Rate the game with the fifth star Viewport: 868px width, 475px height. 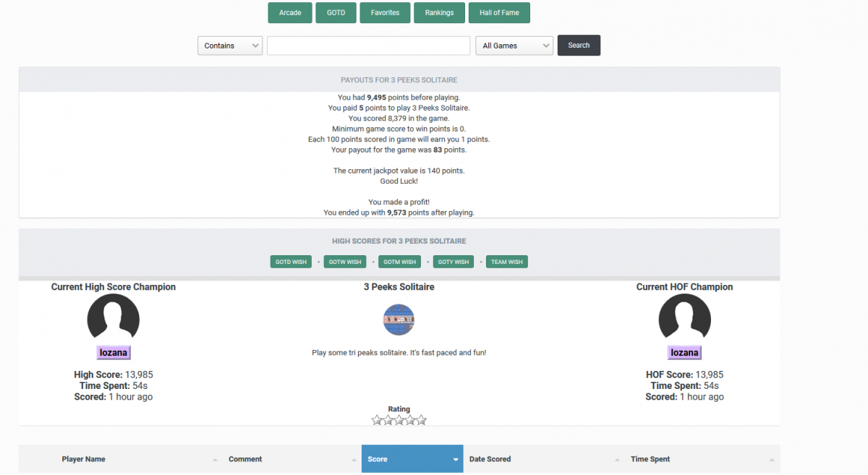click(422, 420)
